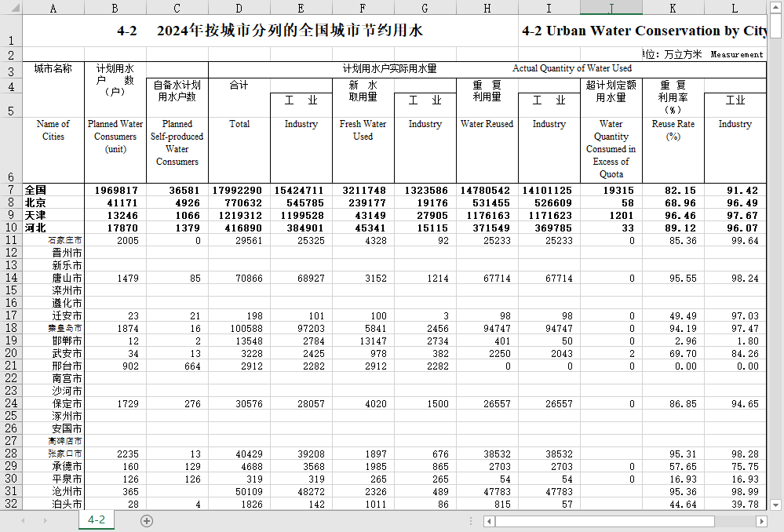Click the value 3211748
Image resolution: width=784 pixels, height=532 pixels.
(x=364, y=191)
